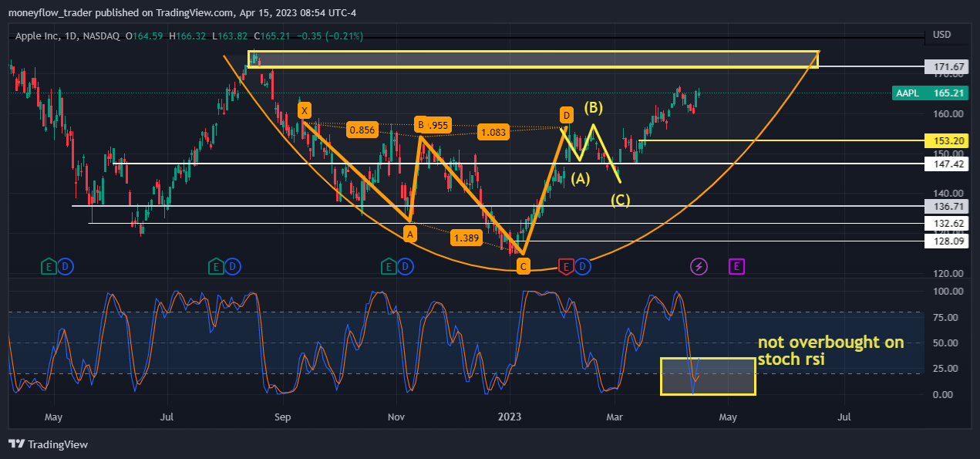Click the Sep label on time axis
The image size is (980, 459).
pyautogui.click(x=282, y=417)
